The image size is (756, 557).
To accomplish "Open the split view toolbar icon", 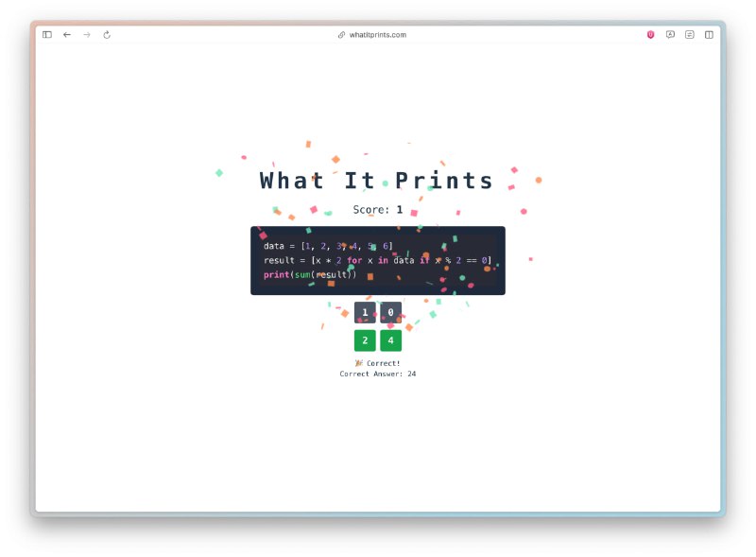I will click(709, 35).
